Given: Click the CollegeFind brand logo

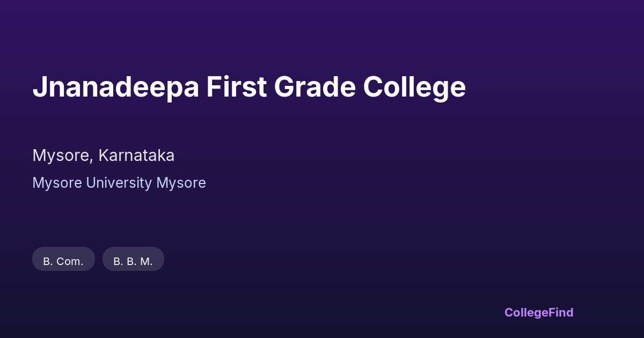Looking at the screenshot, I should [538, 312].
